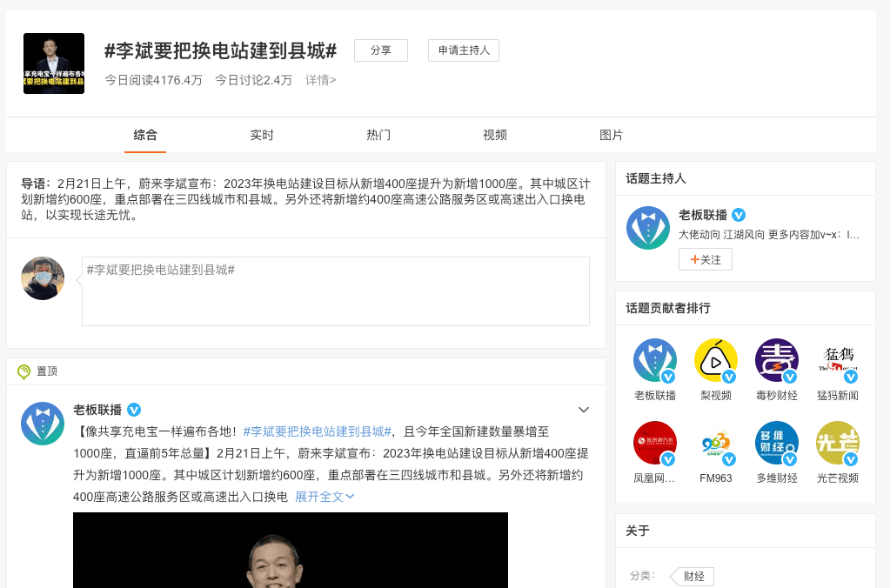The image size is (890, 588).
Task: Click verified badge beside pinned post author
Action: click(x=134, y=410)
